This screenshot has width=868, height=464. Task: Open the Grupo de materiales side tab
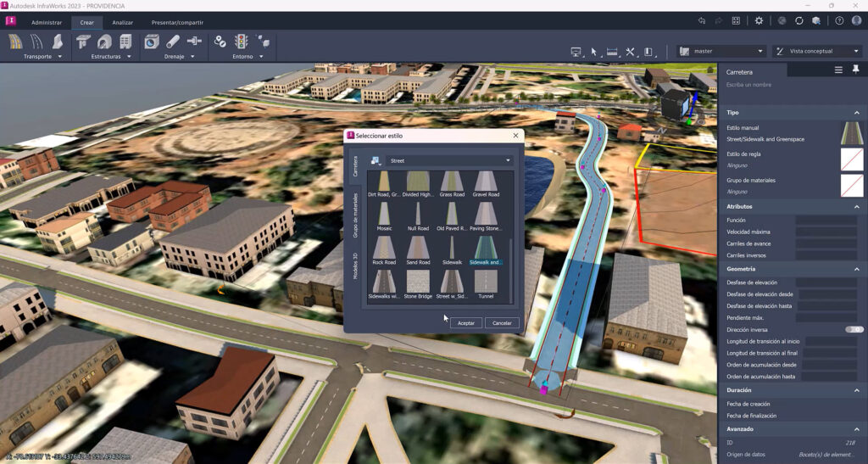click(355, 215)
